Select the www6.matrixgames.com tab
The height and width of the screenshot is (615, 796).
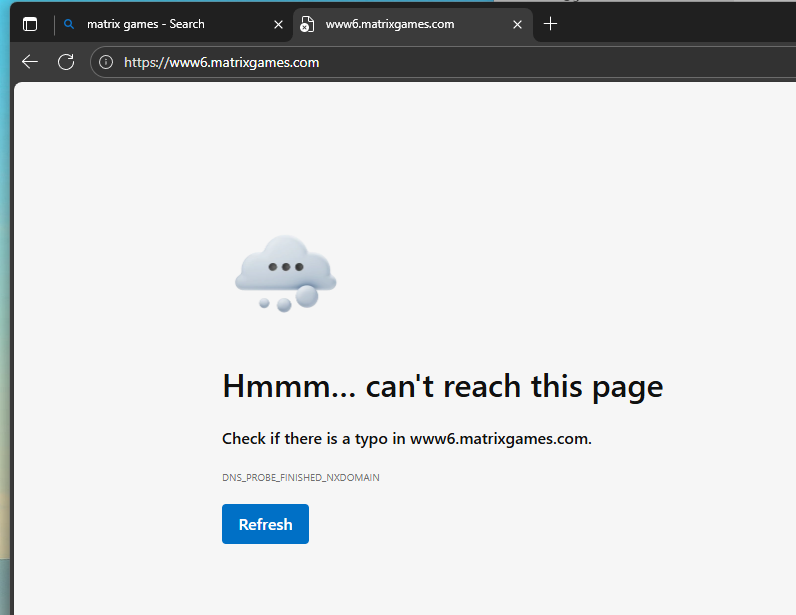coord(413,24)
